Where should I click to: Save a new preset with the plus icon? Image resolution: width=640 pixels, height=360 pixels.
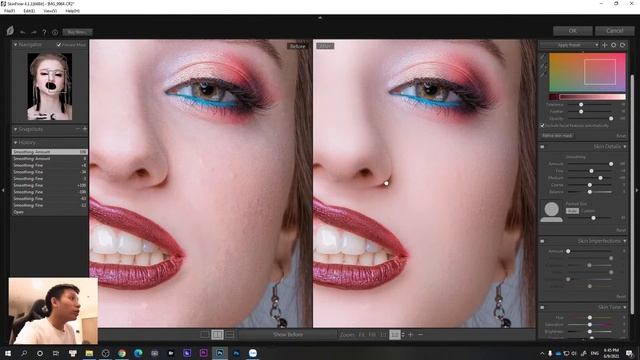coord(605,45)
